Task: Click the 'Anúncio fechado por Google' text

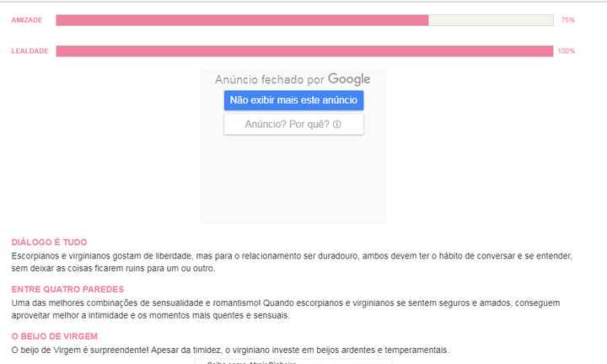Action: tap(293, 79)
